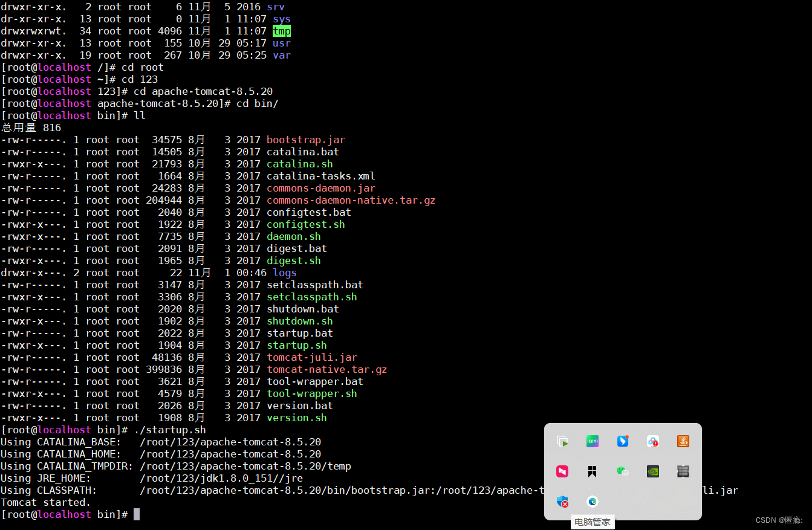Viewport: 812px width, 530px height.
Task: Click the 'Tomcat started.' message
Action: [x=46, y=502]
